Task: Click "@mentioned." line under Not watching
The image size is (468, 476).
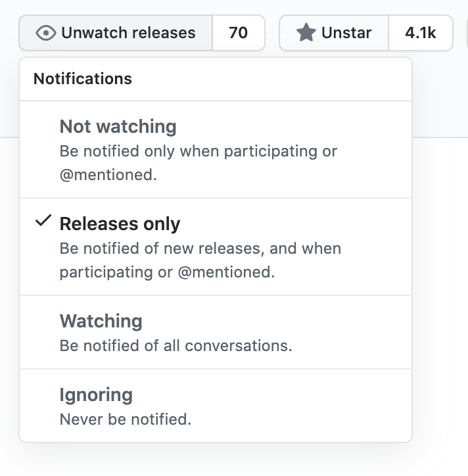Action: [108, 175]
